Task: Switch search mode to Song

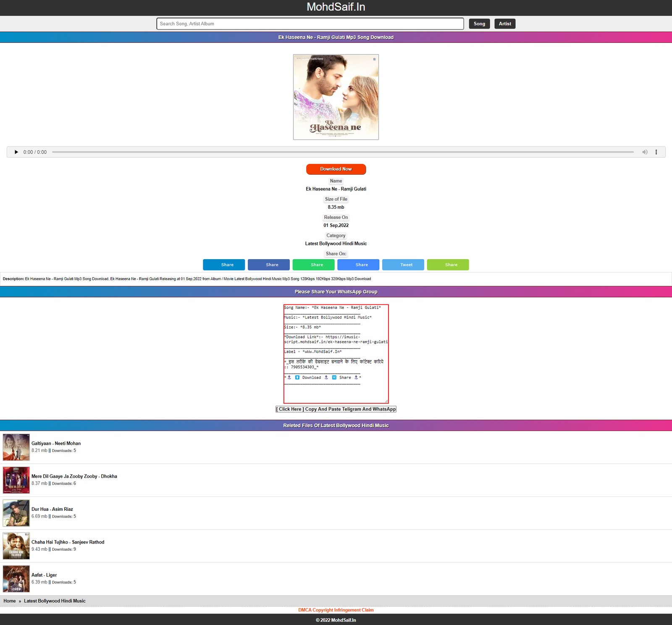Action: [x=479, y=24]
